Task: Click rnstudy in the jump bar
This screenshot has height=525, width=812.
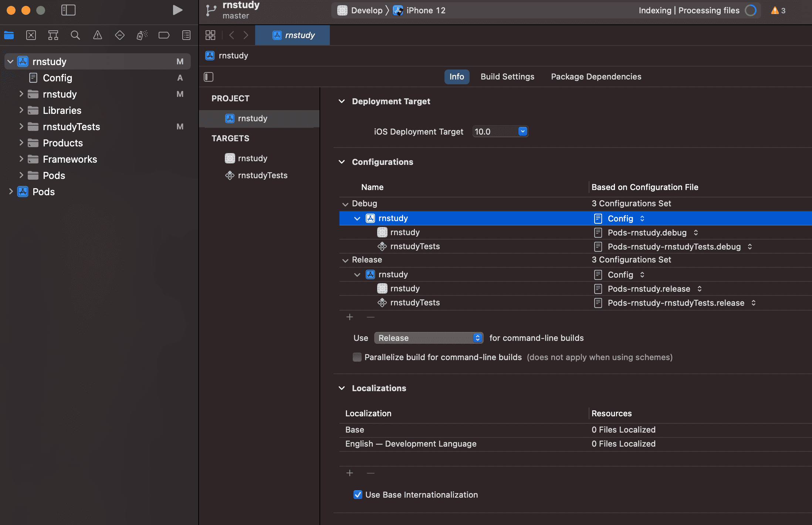Action: click(x=227, y=55)
